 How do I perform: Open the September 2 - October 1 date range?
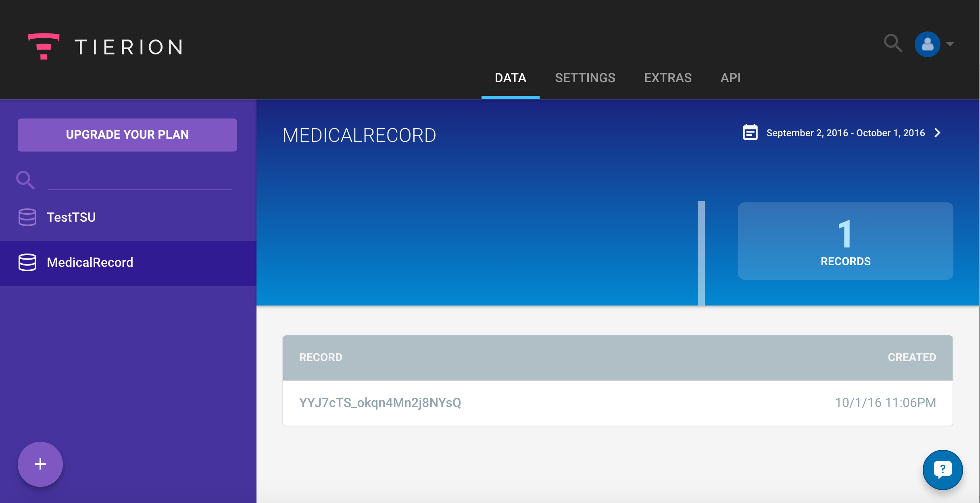tap(845, 133)
